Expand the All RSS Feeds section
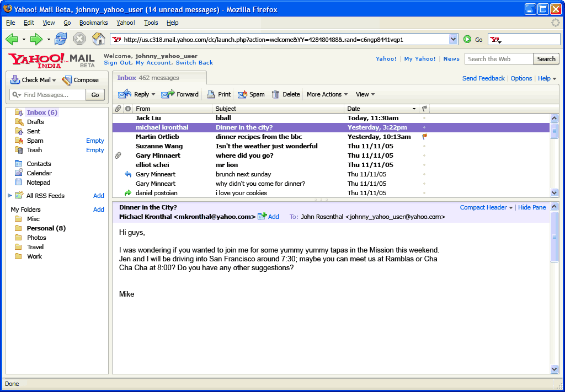This screenshot has height=392, width=565. [x=9, y=195]
